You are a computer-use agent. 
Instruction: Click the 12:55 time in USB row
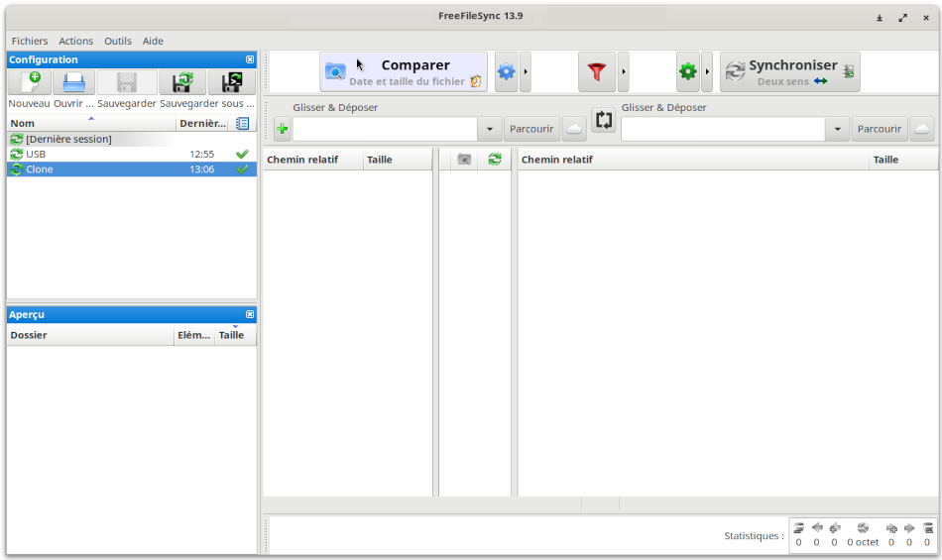[202, 155]
